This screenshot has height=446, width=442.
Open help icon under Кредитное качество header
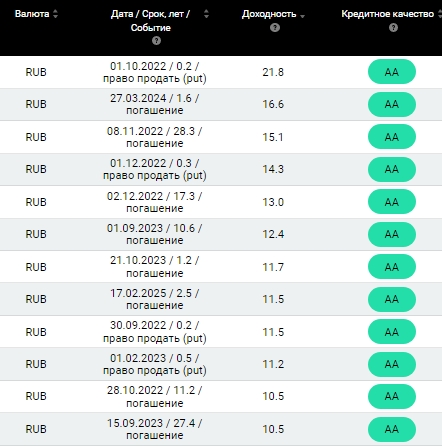[393, 27]
